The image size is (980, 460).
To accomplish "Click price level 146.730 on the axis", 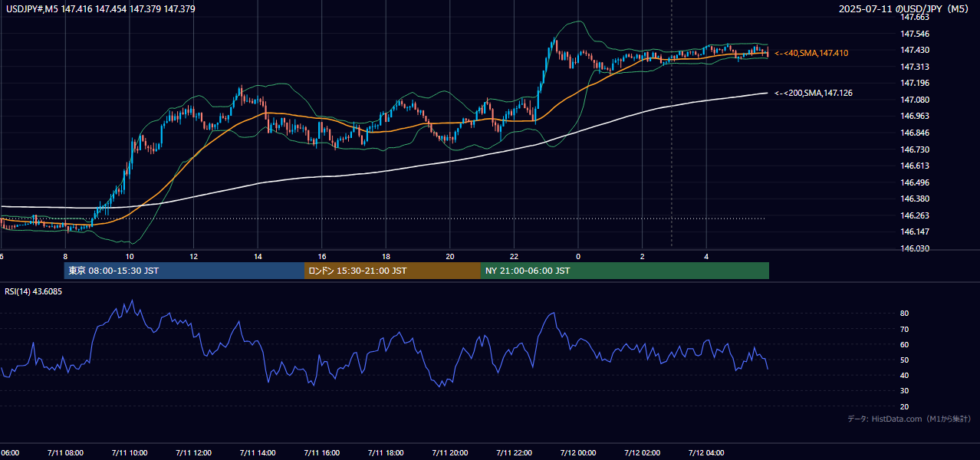I will [x=916, y=149].
